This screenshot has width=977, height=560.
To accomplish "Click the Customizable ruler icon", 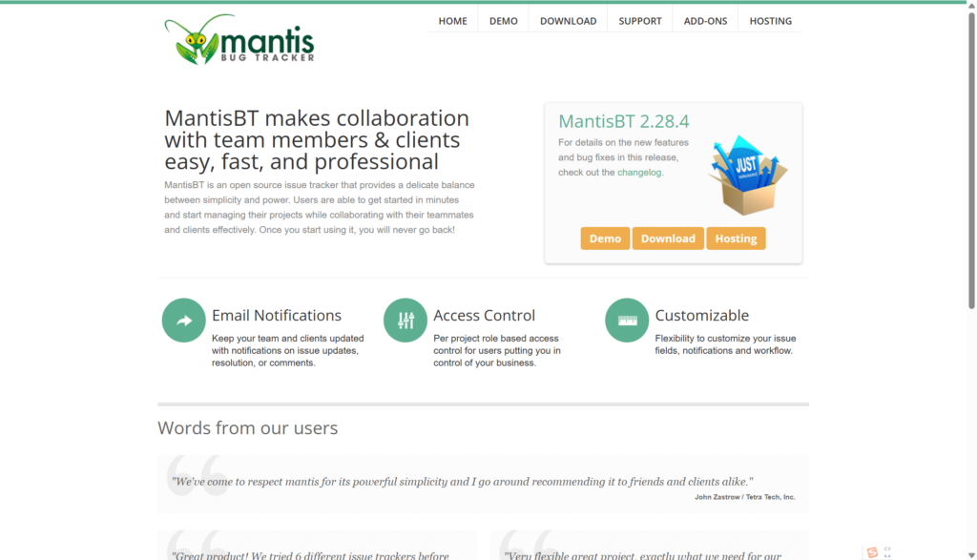I will tap(627, 321).
